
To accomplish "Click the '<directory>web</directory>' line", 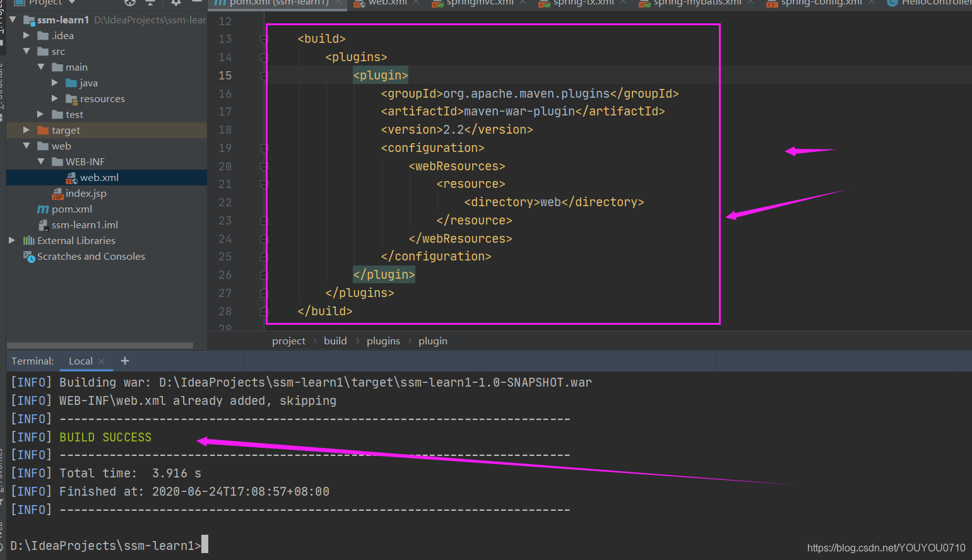I will pos(554,202).
